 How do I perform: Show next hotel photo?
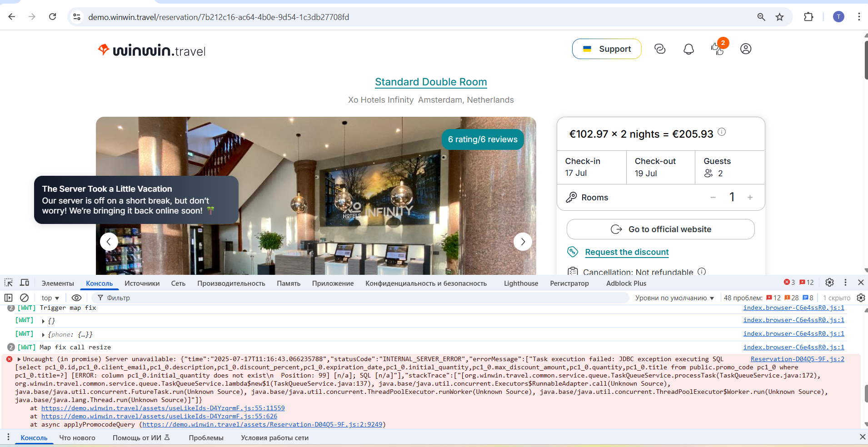point(523,242)
